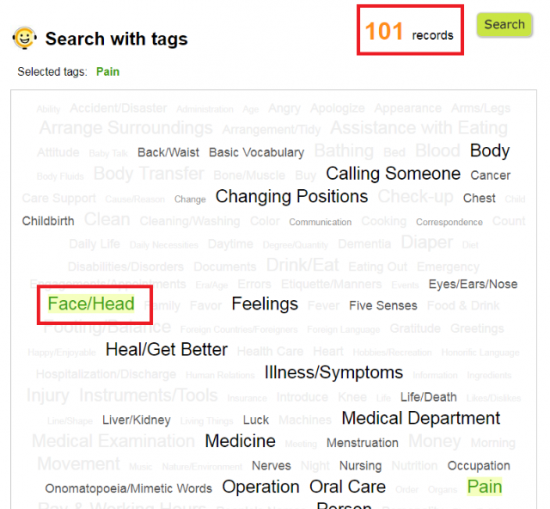Select the Body tag
This screenshot has height=509, width=550.
tap(490, 151)
